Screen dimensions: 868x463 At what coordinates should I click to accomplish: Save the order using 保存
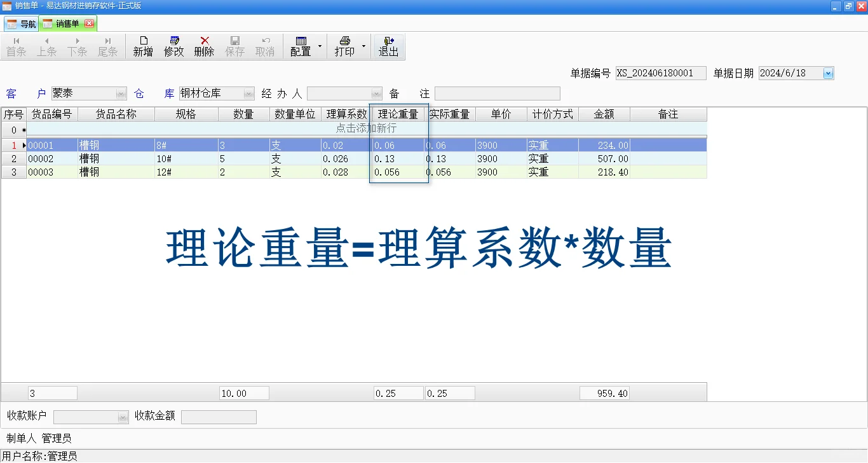tap(234, 47)
